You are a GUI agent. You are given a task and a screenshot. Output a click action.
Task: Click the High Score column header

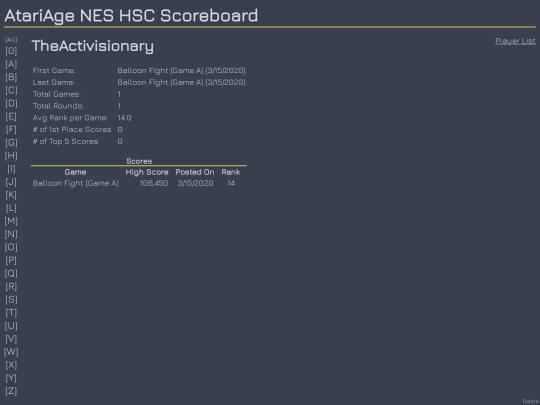click(x=147, y=172)
